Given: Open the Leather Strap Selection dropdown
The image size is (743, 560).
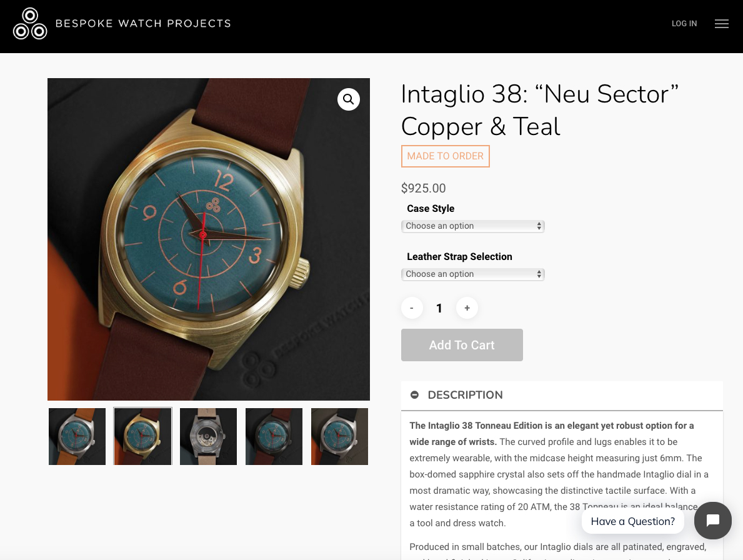Looking at the screenshot, I should point(472,274).
